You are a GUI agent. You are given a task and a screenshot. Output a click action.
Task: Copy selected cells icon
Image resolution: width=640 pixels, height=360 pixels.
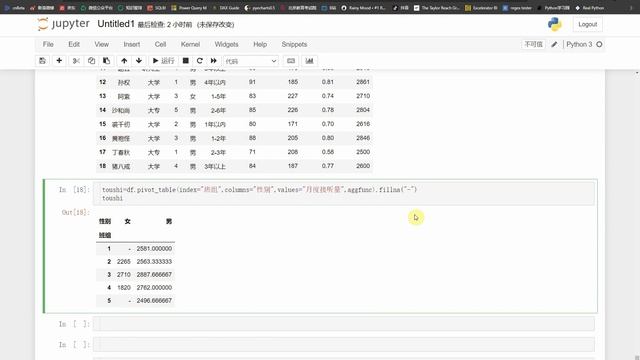click(x=91, y=61)
